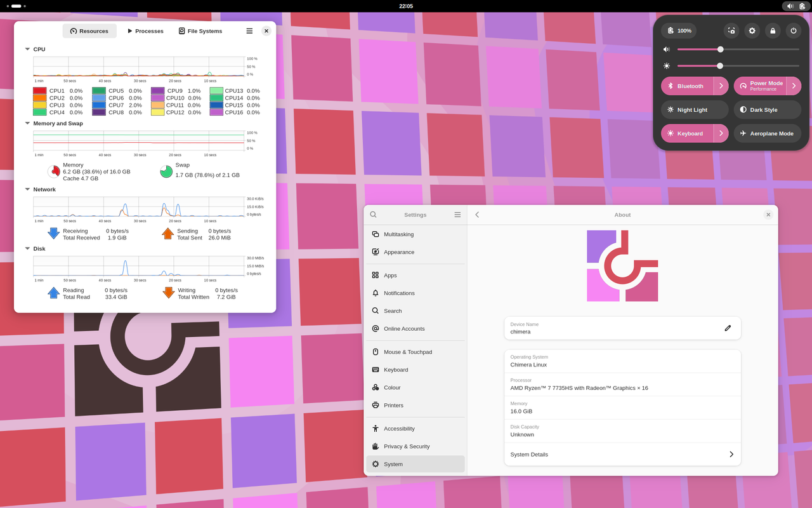This screenshot has height=508, width=812.
Task: Open the Activities workspace indicator
Action: pos(16,6)
